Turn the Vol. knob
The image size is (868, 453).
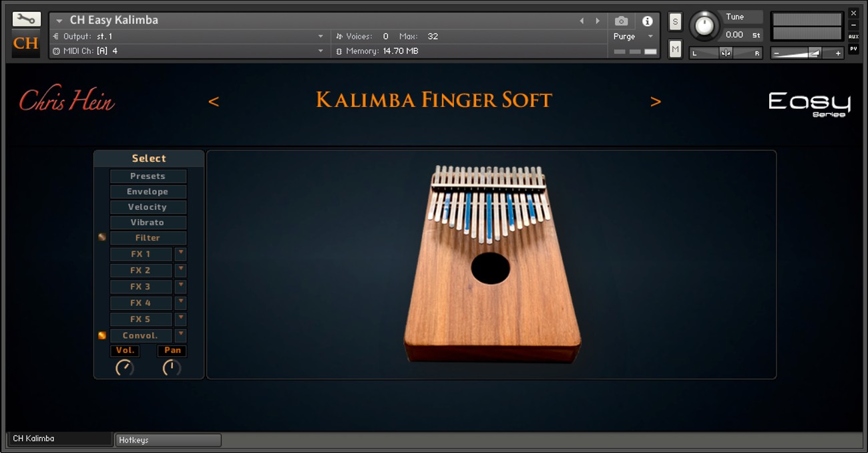tap(125, 367)
